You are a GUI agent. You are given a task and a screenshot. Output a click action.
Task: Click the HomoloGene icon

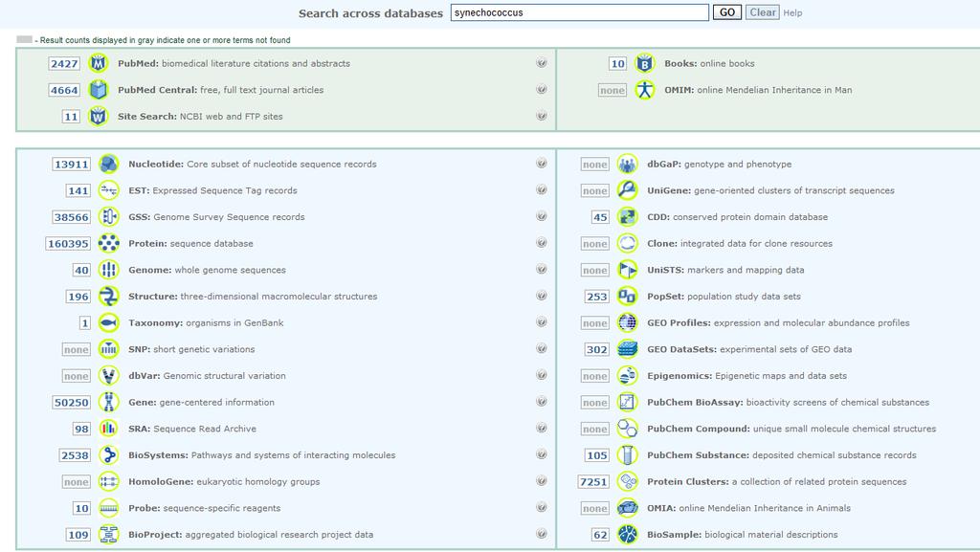(109, 481)
